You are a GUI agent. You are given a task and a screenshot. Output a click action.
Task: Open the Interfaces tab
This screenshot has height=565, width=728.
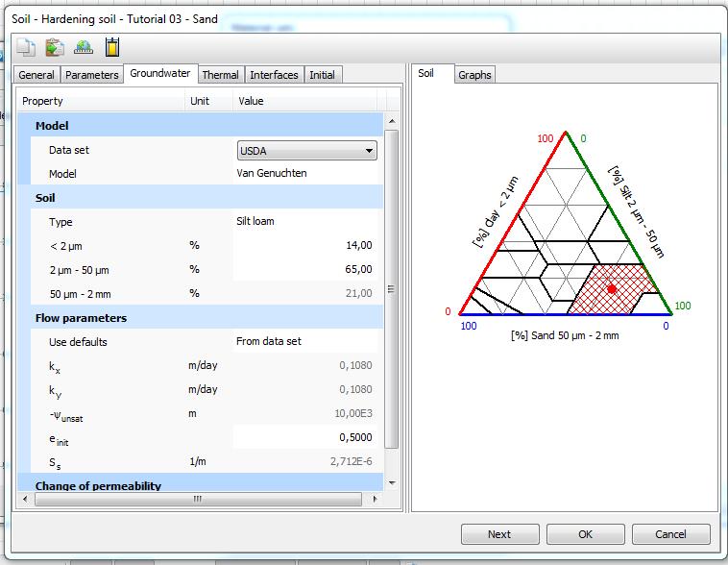click(x=274, y=75)
